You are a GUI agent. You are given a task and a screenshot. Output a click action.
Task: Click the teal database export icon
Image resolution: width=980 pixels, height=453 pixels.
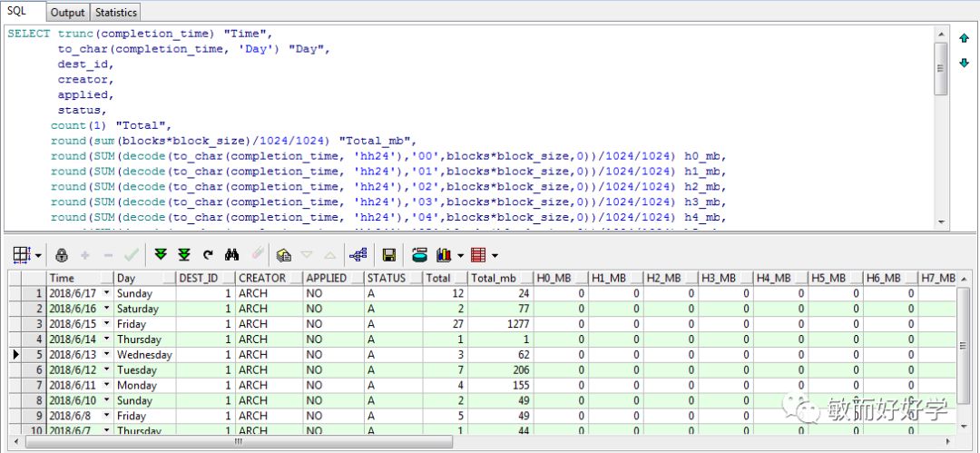pyautogui.click(x=420, y=255)
